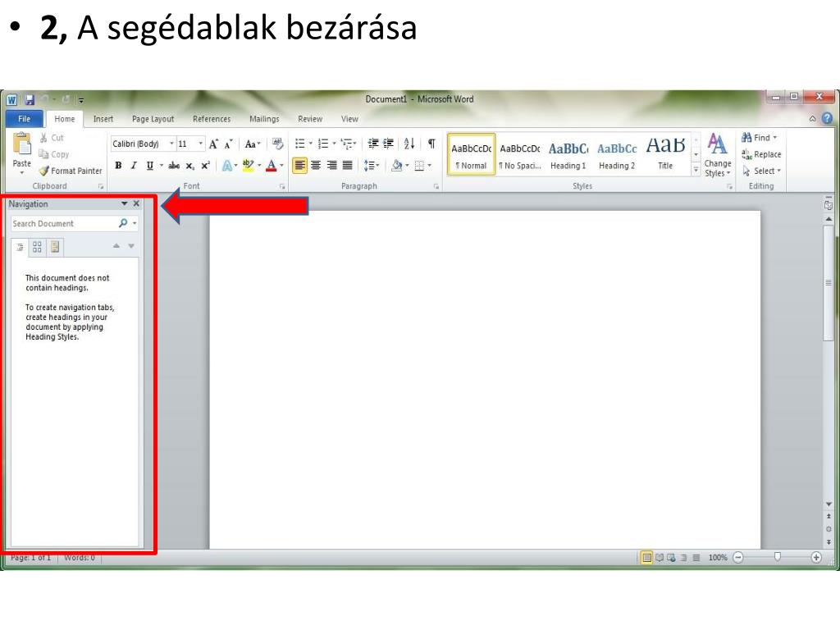Image resolution: width=840 pixels, height=630 pixels.
Task: Open the Page Layout tab
Action: coord(153,119)
